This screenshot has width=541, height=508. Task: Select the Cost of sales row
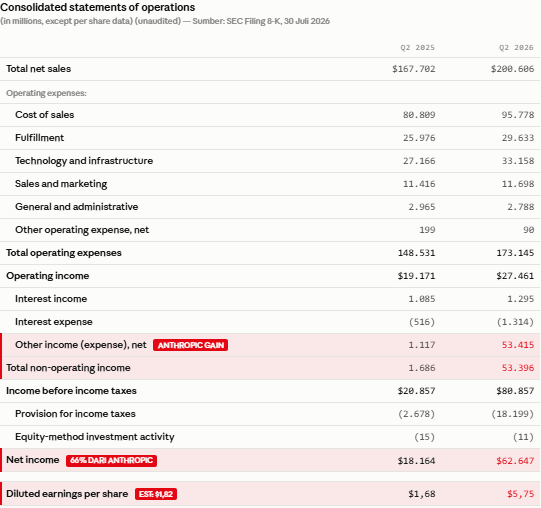(x=270, y=115)
